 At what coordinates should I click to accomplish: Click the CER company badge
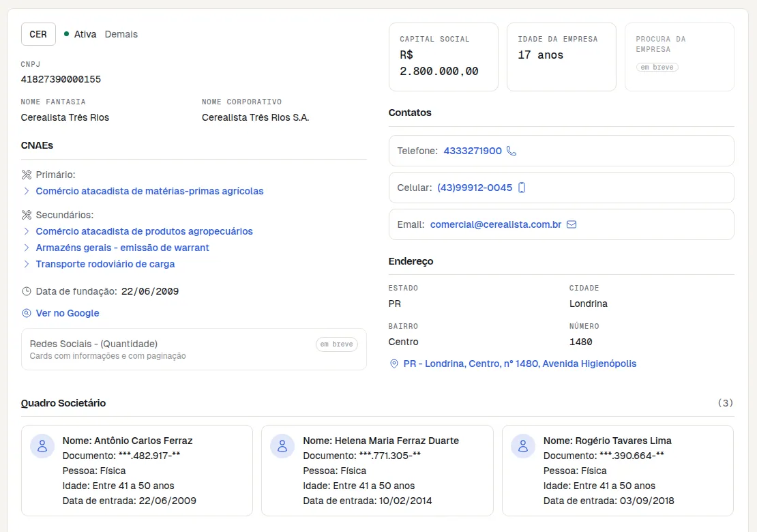point(38,34)
